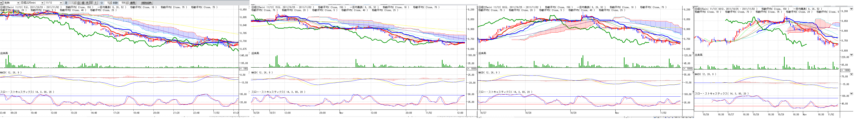Click the 分 (minute) timeframe button
Screen dimensions: 868x126
point(91,3)
